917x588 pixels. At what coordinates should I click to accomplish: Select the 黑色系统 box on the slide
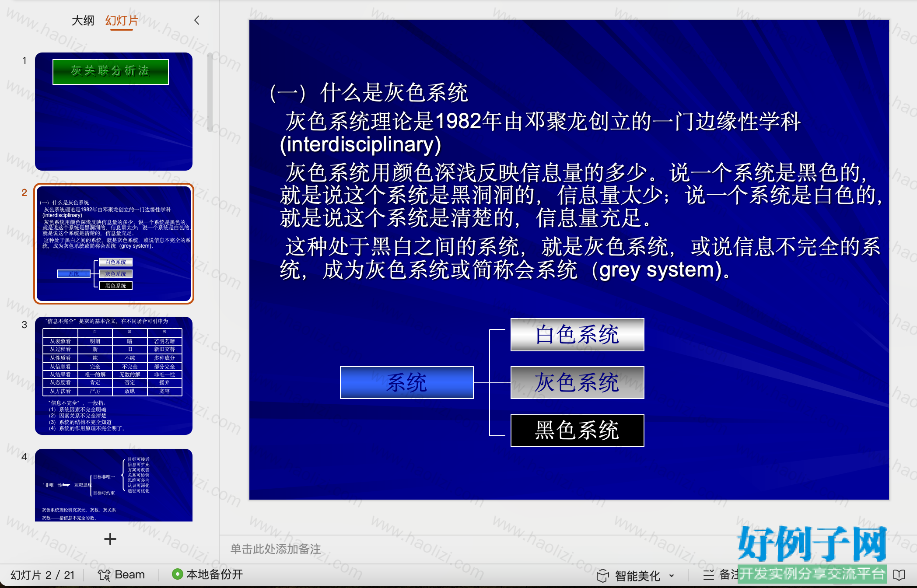pos(577,430)
